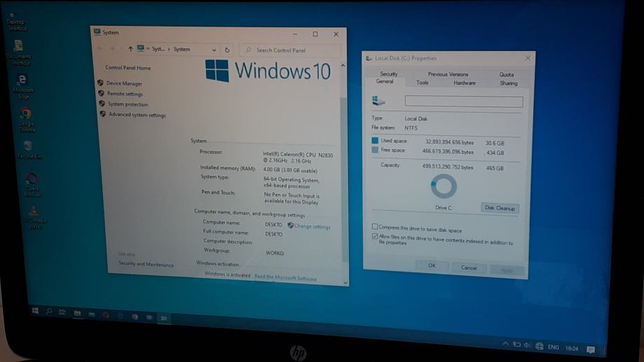This screenshot has height=362, width=644.
Task: Open address bar history dropdown in System window
Action: click(x=214, y=50)
